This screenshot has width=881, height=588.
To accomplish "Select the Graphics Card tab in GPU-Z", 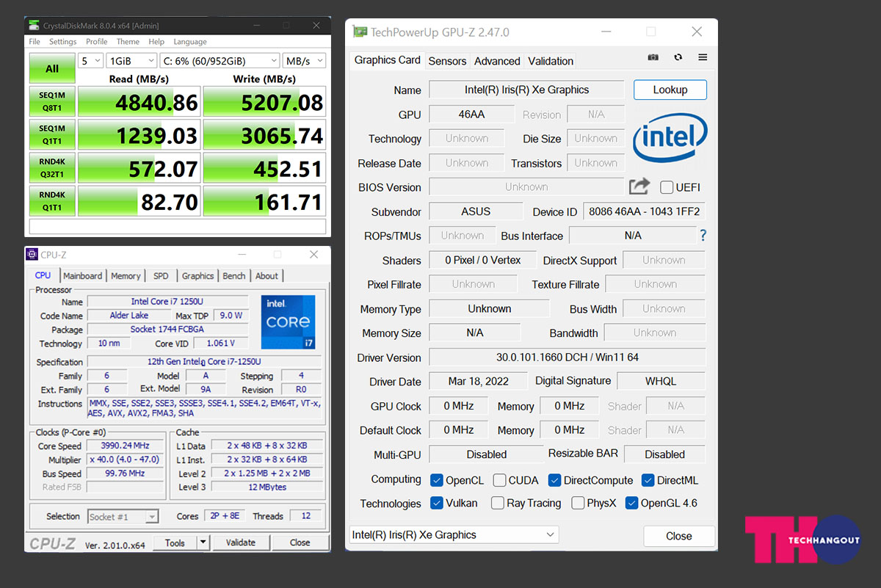I will pos(388,60).
